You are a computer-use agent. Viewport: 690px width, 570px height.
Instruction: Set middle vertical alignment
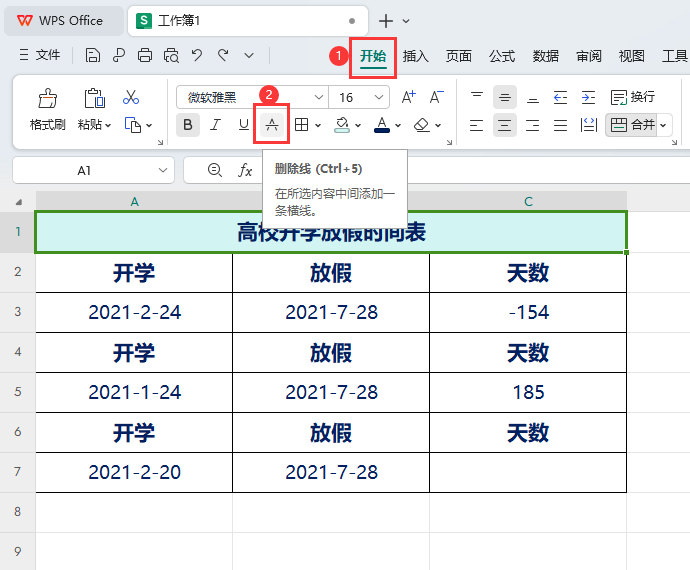tap(504, 97)
